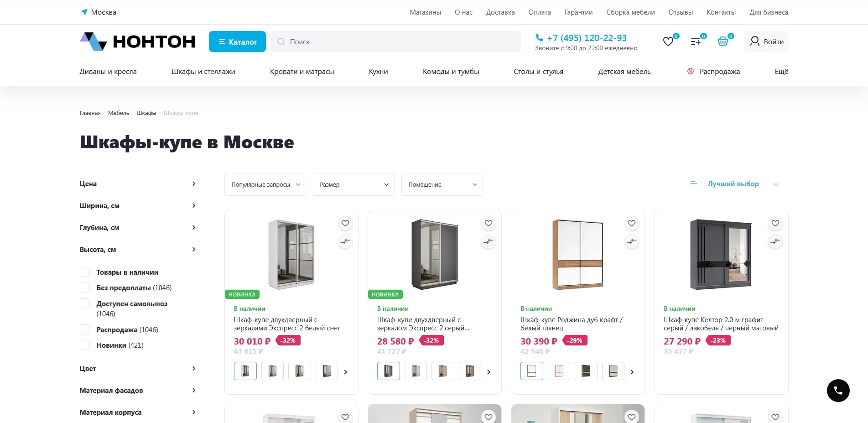Tick the Новинки filter checkbox

(85, 345)
